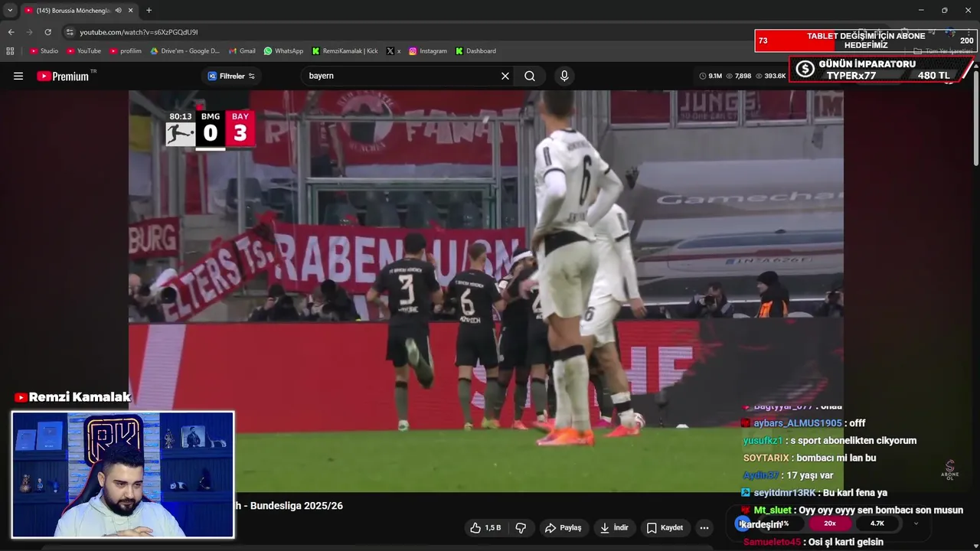Click the TABLET DEĞİŞİMİ abone hedefimiz banner

coord(866,41)
